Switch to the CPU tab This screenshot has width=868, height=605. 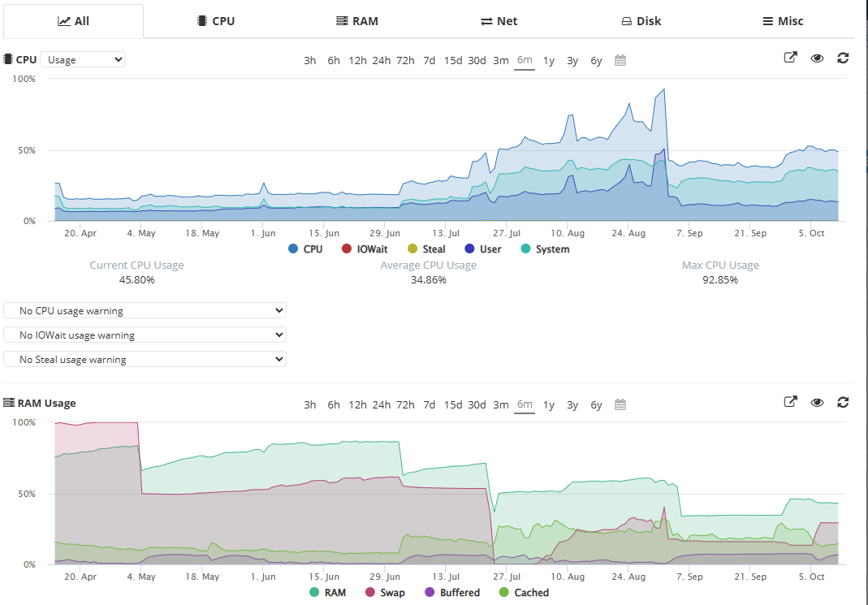(x=216, y=21)
